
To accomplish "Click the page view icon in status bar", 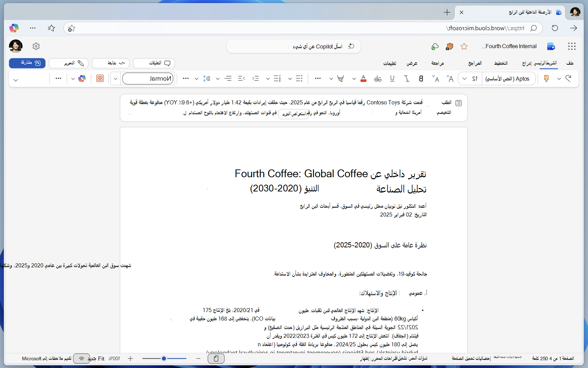I will [216, 359].
